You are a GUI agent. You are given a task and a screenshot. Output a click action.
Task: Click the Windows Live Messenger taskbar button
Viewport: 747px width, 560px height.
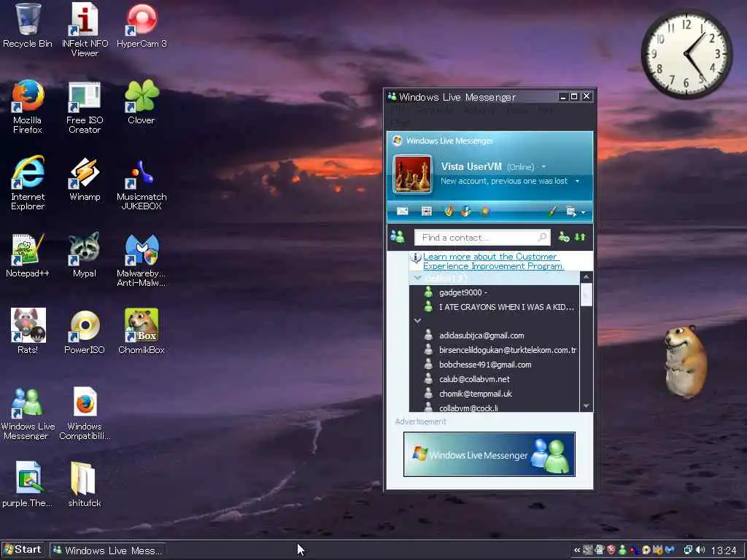coord(108,551)
